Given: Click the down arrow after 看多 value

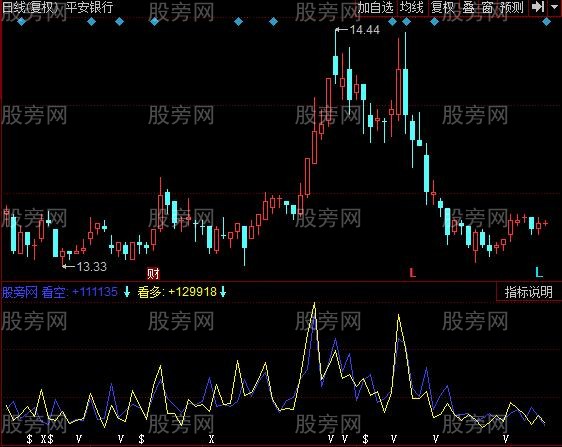Looking at the screenshot, I should point(223,292).
